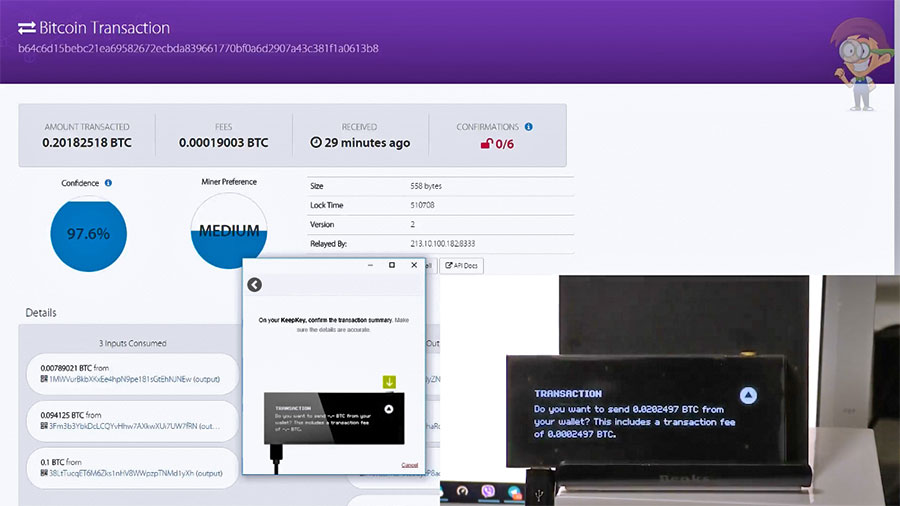Click the MEDIUM miner preference gauge
900x506 pixels.
pos(229,231)
